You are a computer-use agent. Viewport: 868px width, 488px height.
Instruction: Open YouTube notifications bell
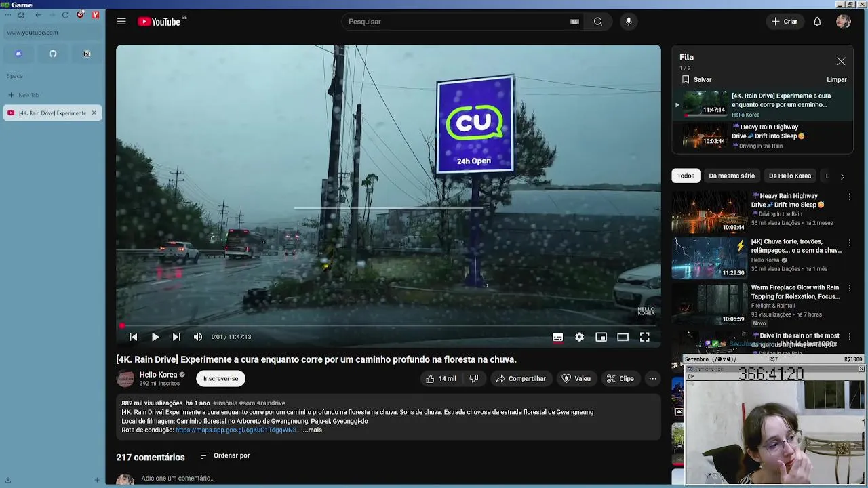(817, 22)
